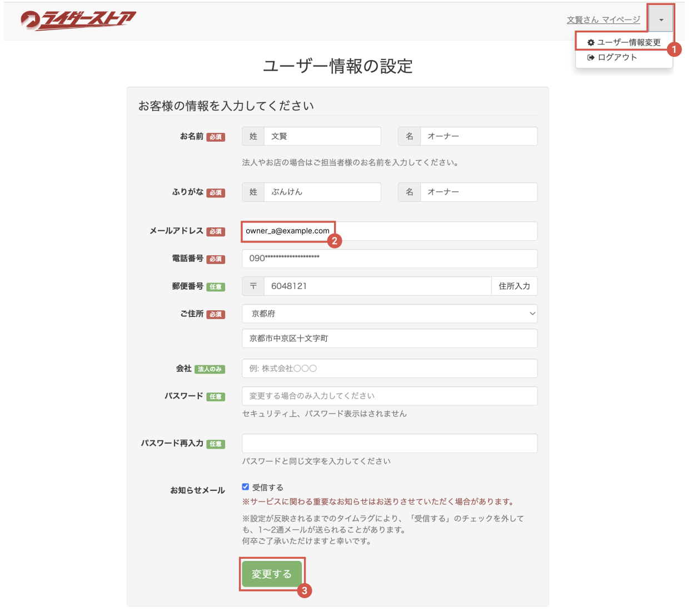Toggle the 受信する checkbox
The image size is (697, 616).
[x=245, y=487]
